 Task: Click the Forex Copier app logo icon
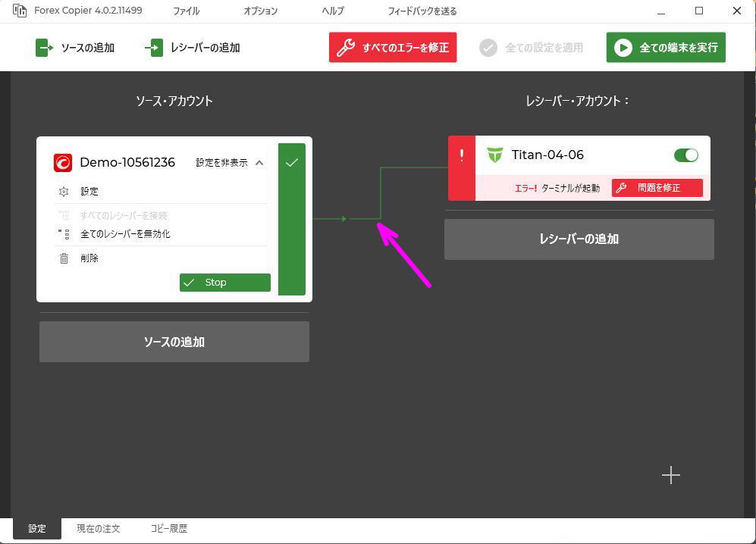tap(19, 11)
